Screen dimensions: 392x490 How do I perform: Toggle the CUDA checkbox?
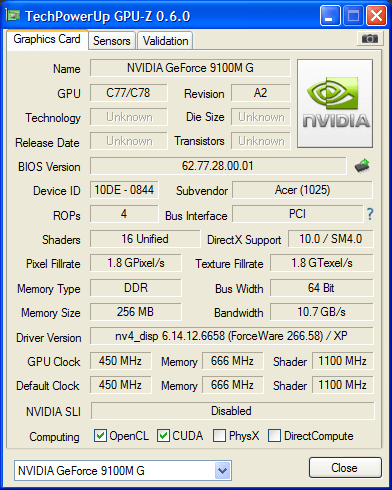tap(163, 436)
